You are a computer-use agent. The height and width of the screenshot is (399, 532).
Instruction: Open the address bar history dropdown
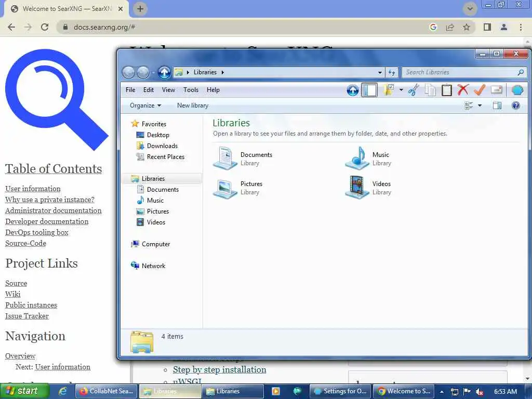click(380, 72)
